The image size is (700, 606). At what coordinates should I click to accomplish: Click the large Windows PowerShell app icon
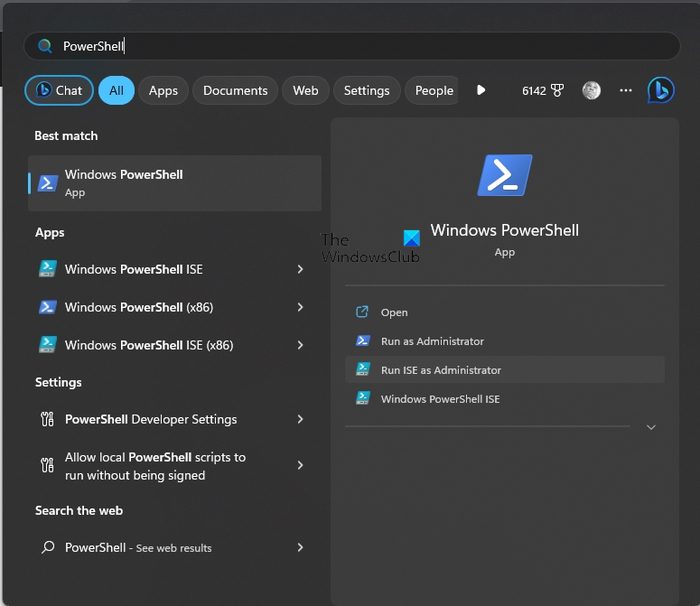coord(505,175)
